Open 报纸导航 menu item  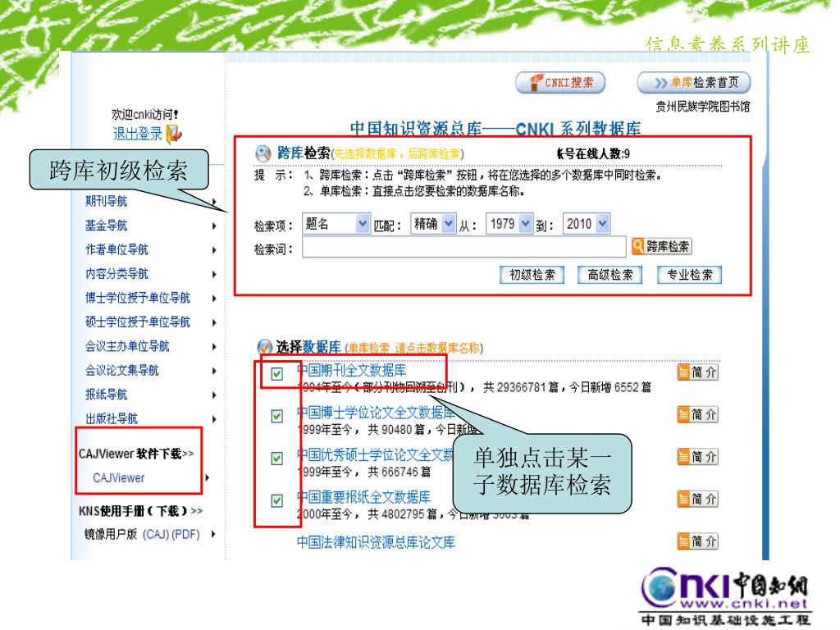click(x=106, y=395)
